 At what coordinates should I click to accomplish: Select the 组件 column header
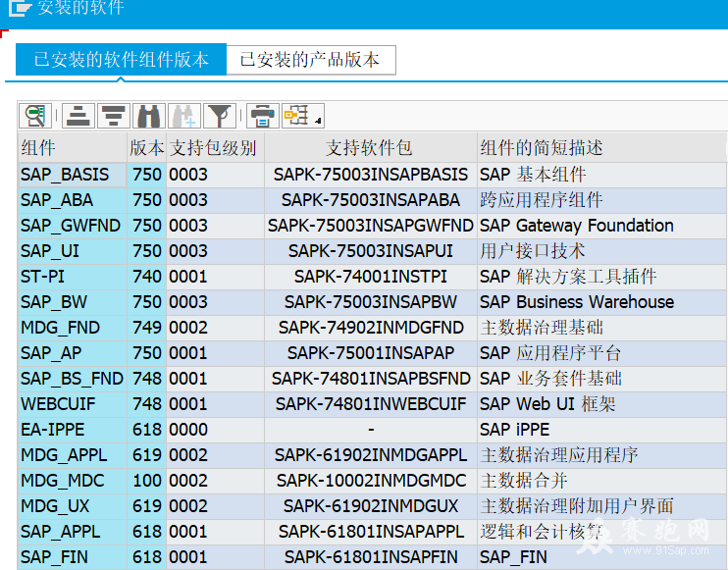point(73,148)
